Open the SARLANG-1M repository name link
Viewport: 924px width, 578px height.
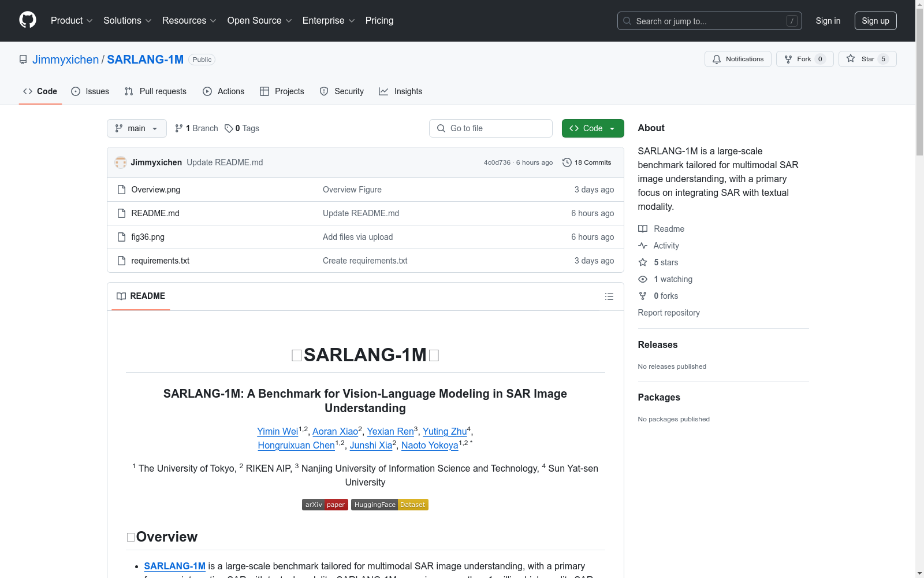pyautogui.click(x=146, y=60)
